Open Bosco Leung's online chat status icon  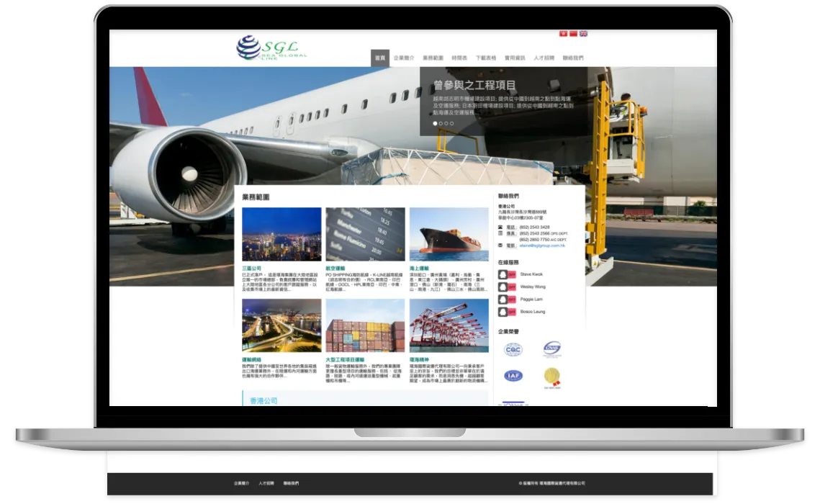click(x=507, y=312)
